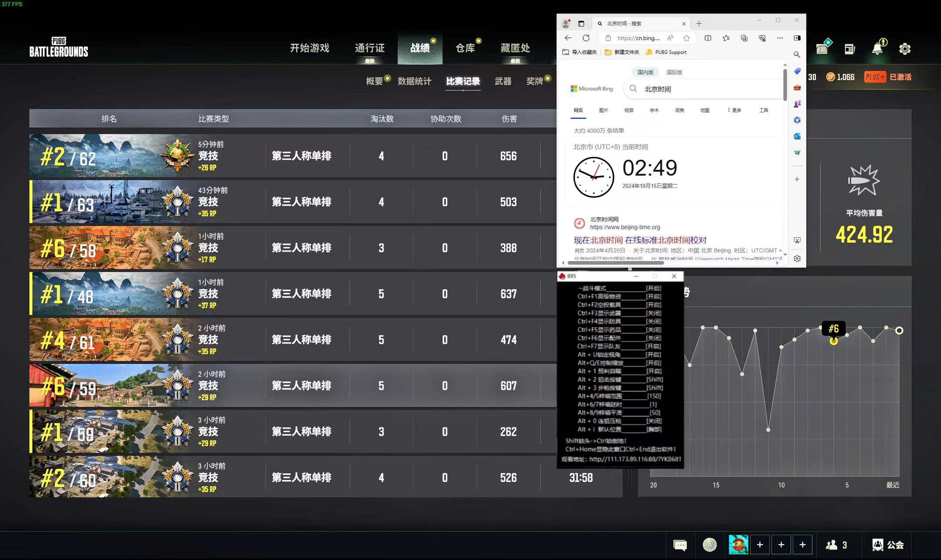Select the Bing 地图 tab
The width and height of the screenshot is (941, 560).
point(705,110)
